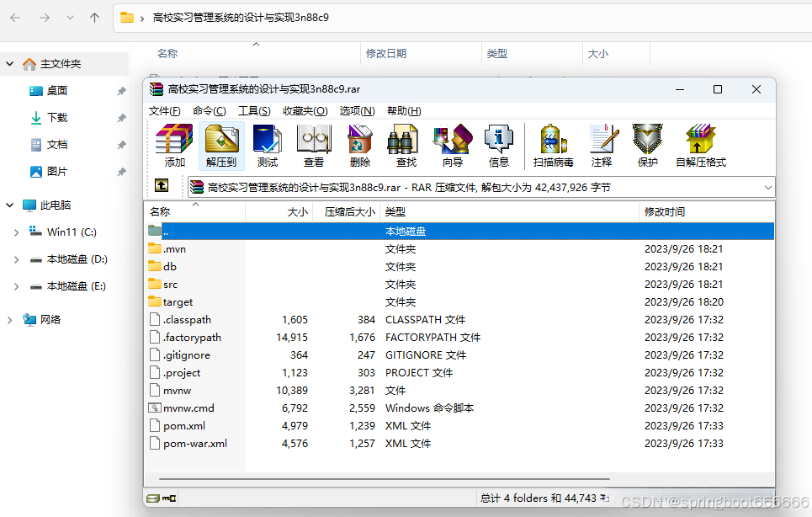This screenshot has height=517, width=812.
Task: Click the Explorer up arrow
Action: (x=95, y=18)
